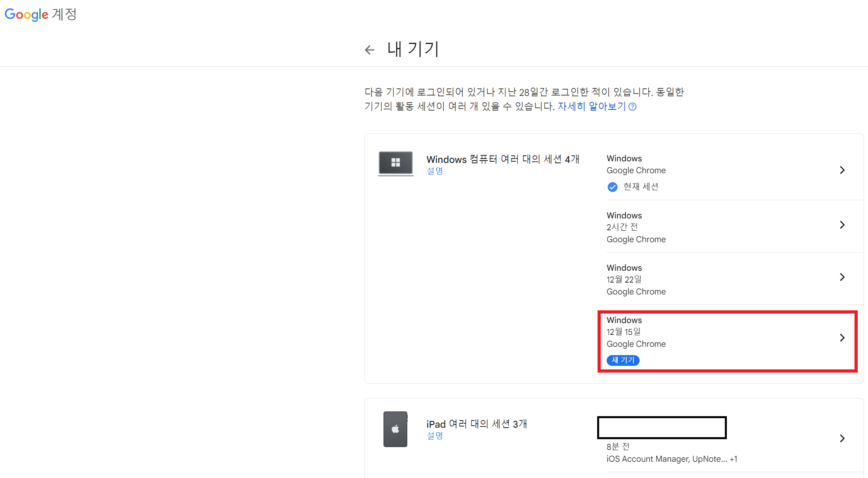Click the help question mark icon

(x=633, y=107)
